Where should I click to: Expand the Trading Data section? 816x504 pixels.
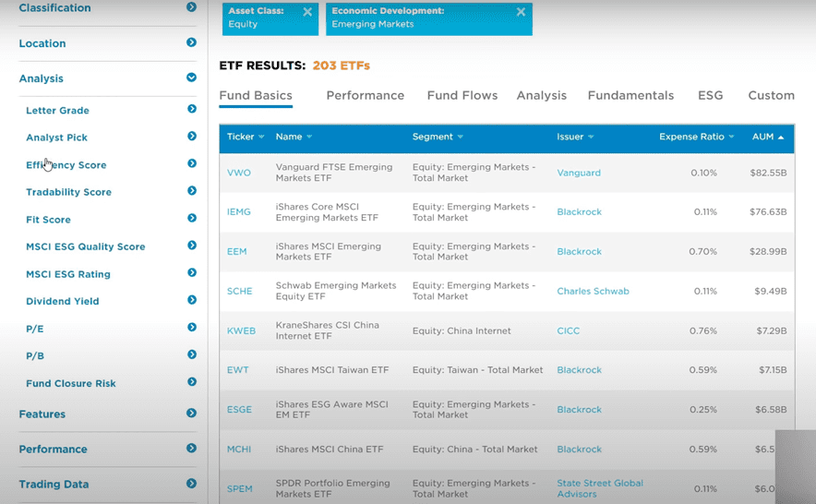(x=191, y=484)
